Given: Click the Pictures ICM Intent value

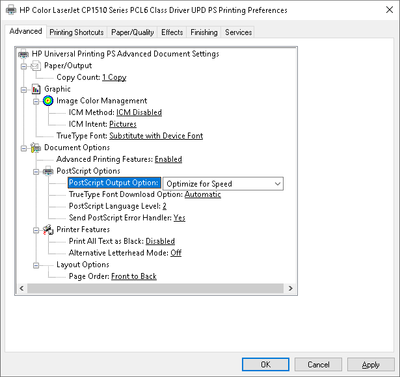Looking at the screenshot, I should pyautogui.click(x=123, y=124).
